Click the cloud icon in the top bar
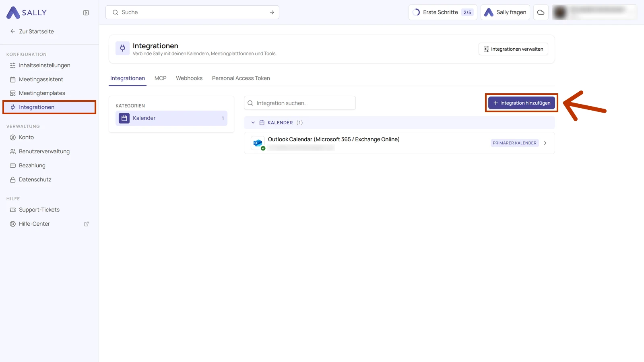644x362 pixels. point(541,12)
